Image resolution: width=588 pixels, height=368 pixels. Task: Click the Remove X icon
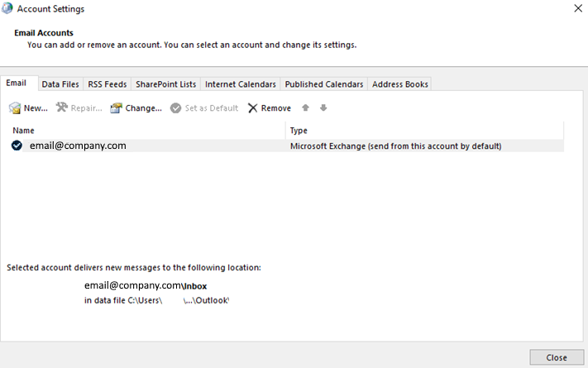coord(253,108)
